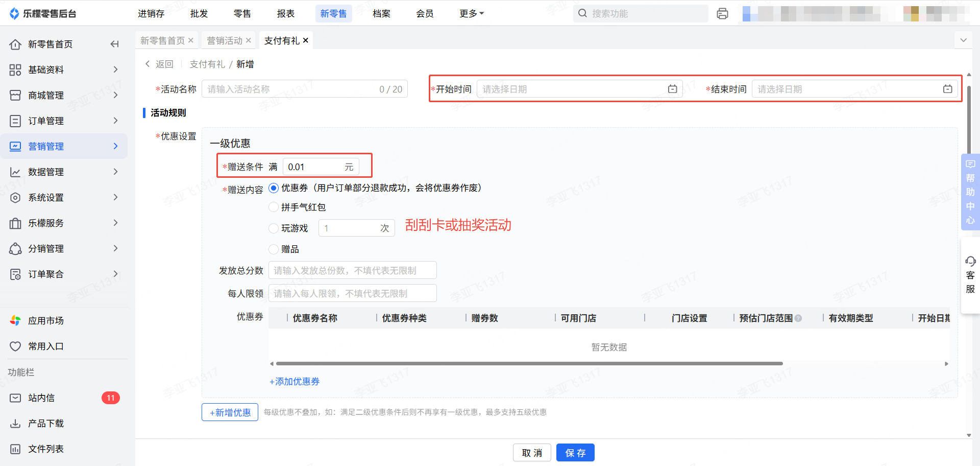
Task: Expand the tab list dropdown chevron
Action: 963,40
